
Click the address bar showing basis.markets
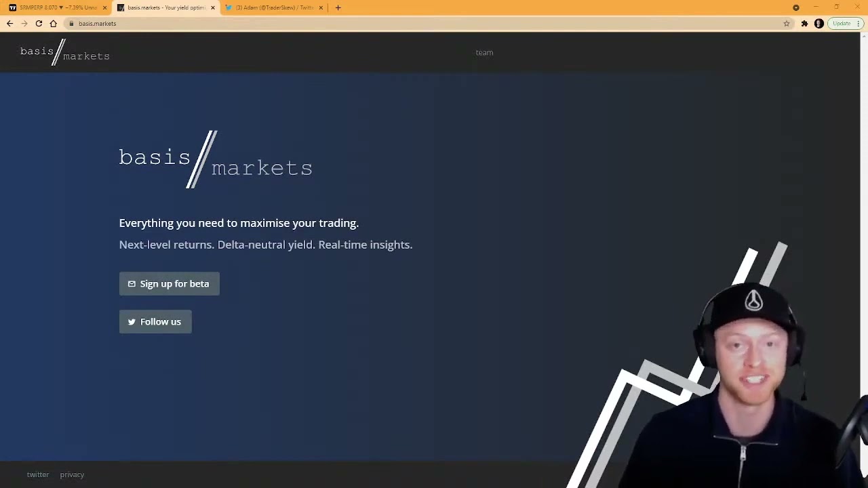coord(427,24)
